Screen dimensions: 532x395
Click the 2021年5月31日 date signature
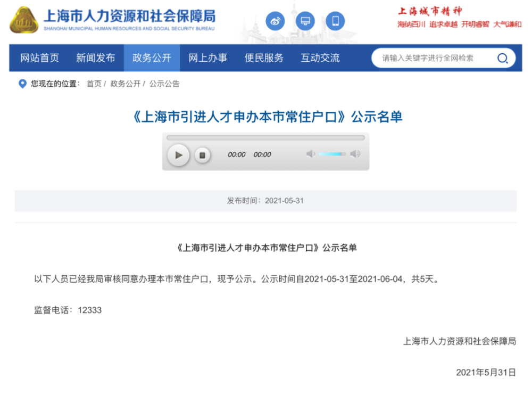[x=486, y=373]
